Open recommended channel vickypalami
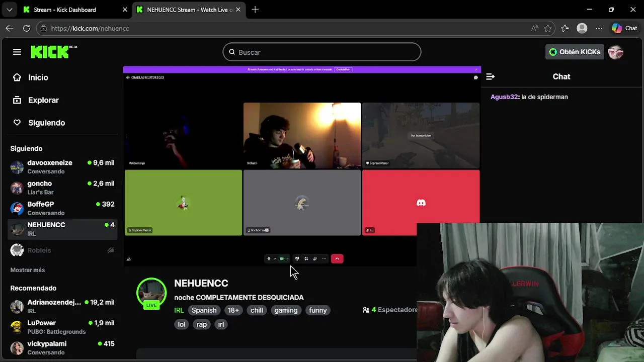The width and height of the screenshot is (644, 362). [62, 347]
